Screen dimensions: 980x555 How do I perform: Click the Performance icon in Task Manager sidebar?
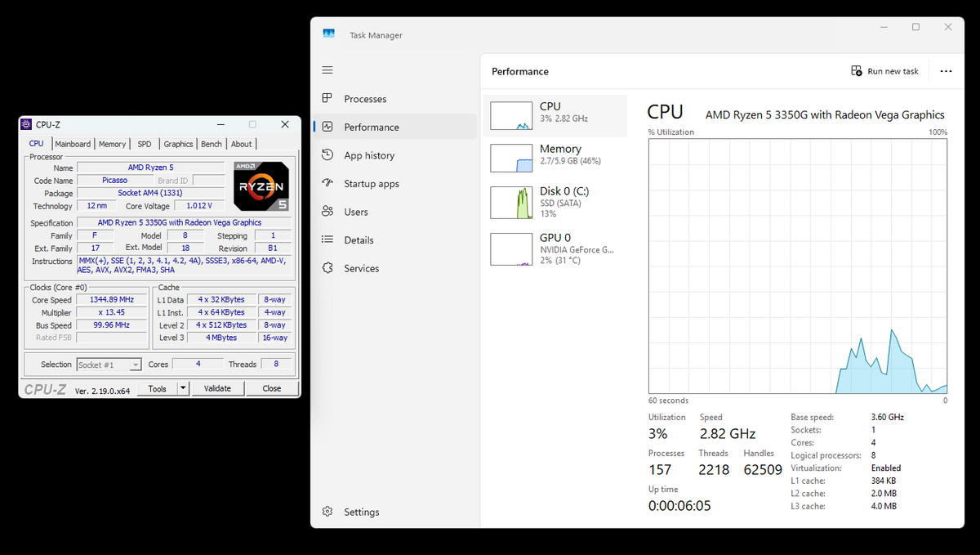point(327,127)
